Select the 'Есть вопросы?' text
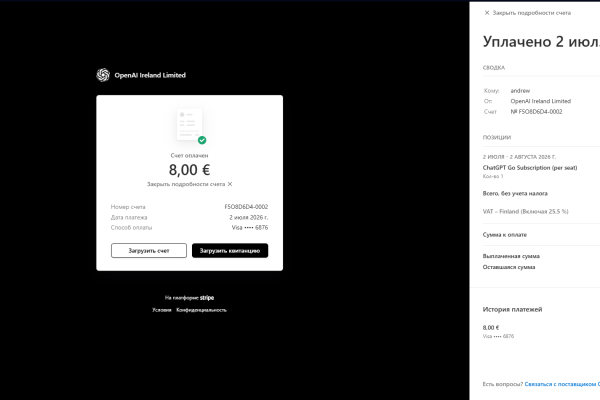Image resolution: width=600 pixels, height=400 pixels. coord(503,384)
